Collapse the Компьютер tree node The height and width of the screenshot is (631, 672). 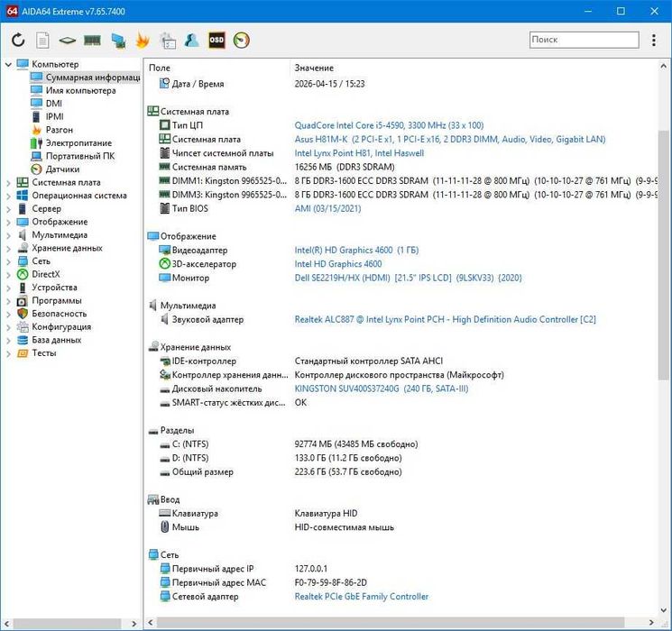pyautogui.click(x=8, y=64)
